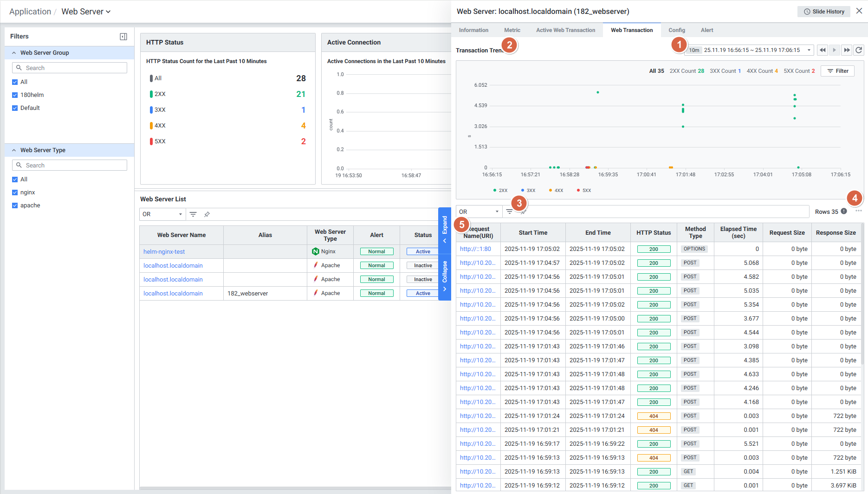Jump to the previous time range
This screenshot has height=494, width=868.
click(823, 50)
